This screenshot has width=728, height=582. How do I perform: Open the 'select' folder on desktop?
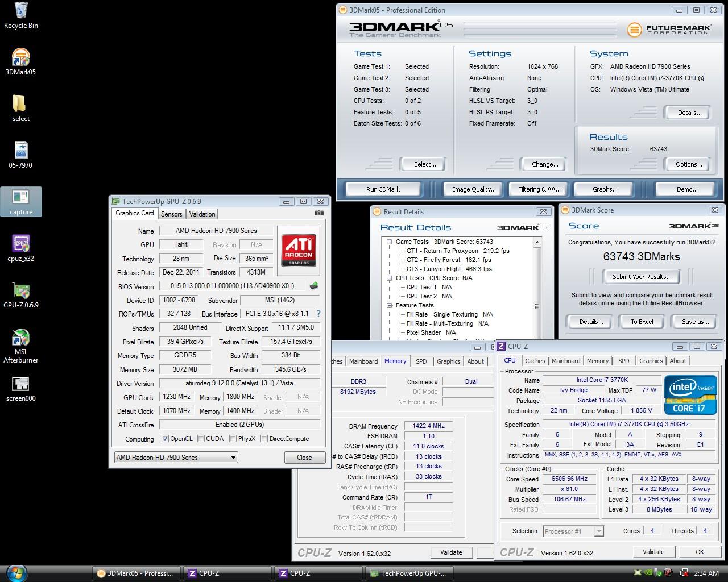pos(21,109)
